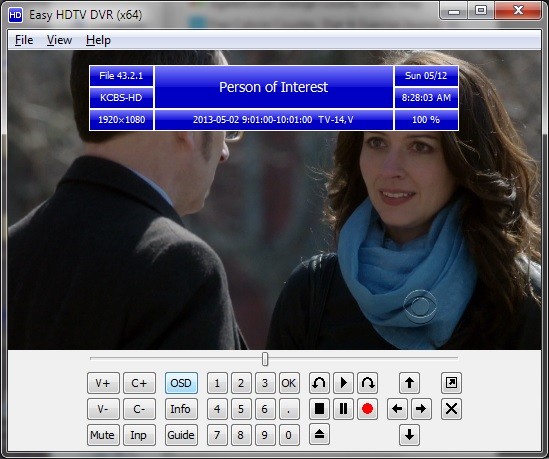Click the Eject button

(319, 435)
